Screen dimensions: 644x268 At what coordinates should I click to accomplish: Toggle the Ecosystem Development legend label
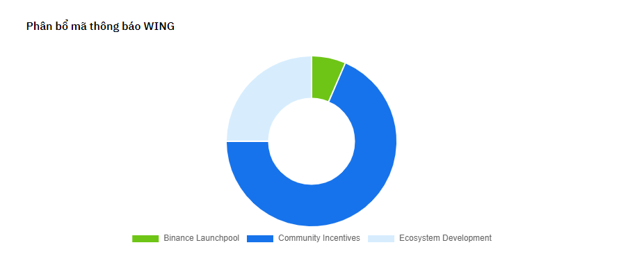[x=445, y=238]
